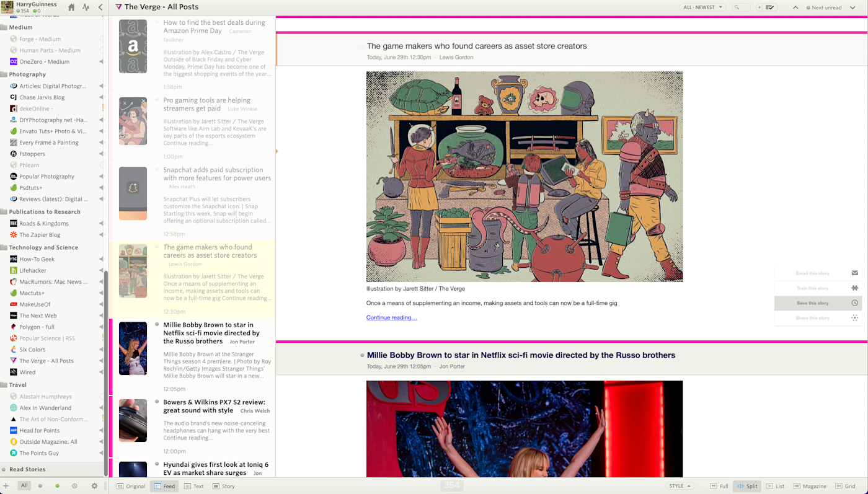Image resolution: width=868 pixels, height=494 pixels.
Task: Click Email this story
Action: tap(819, 273)
